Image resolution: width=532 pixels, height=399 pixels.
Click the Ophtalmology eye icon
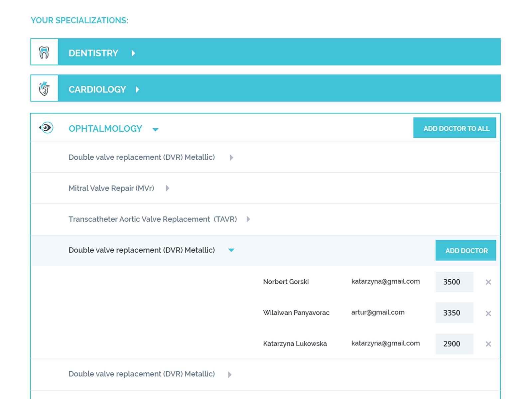[46, 128]
